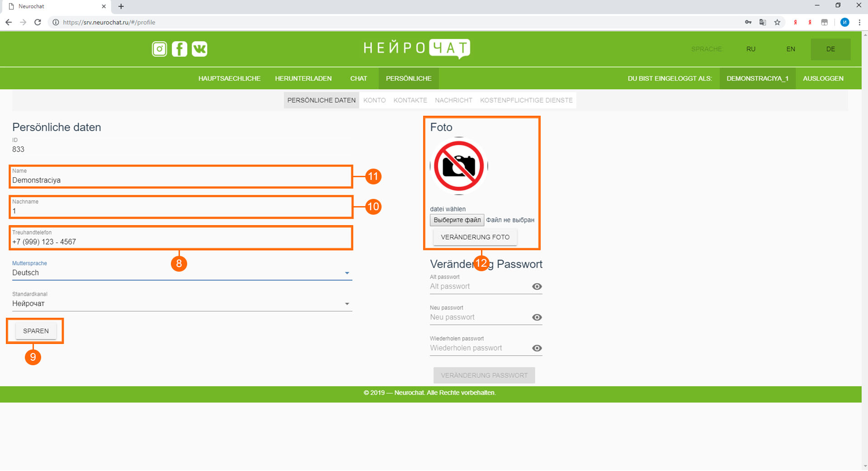This screenshot has width=868, height=471.
Task: Bookmark this page with the star icon
Action: click(777, 22)
